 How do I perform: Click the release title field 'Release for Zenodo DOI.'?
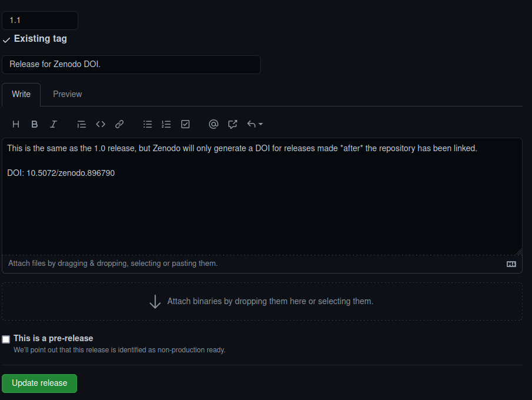pos(131,65)
